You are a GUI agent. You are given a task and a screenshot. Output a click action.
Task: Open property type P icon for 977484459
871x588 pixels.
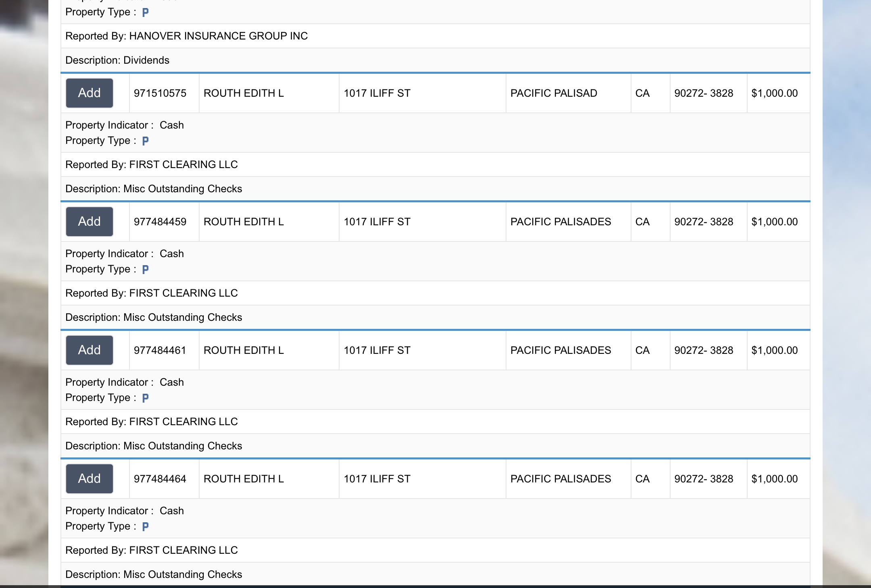[146, 269]
